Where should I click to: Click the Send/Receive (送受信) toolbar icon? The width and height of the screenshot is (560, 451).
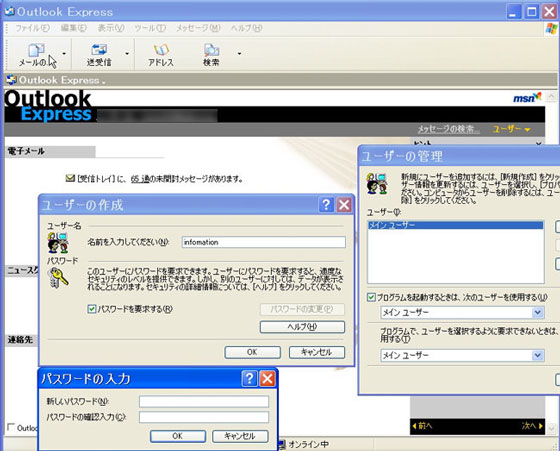[99, 50]
